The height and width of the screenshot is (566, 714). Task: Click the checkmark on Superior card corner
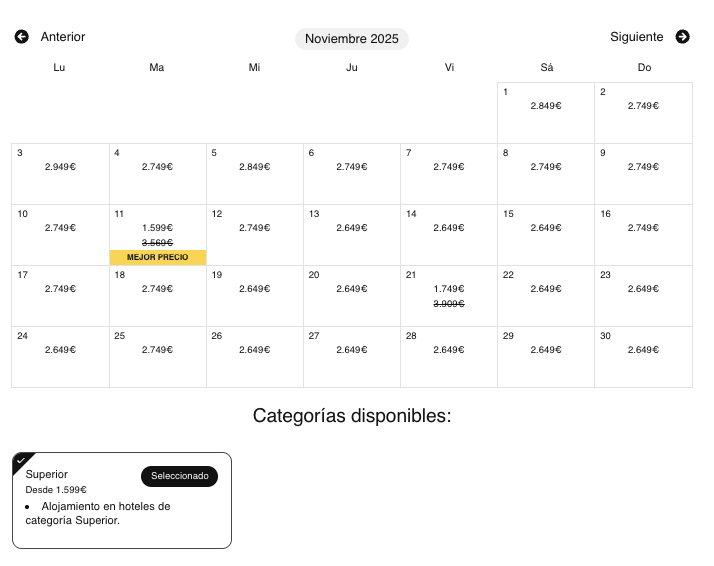(x=20, y=461)
